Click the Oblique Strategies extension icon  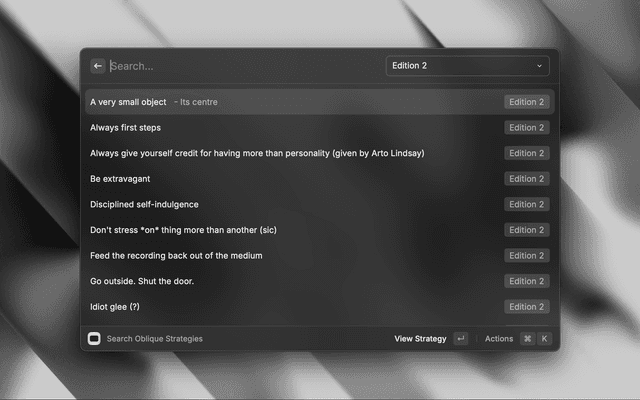point(94,339)
